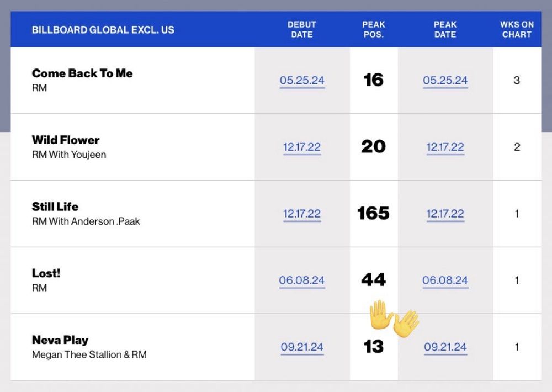This screenshot has width=552, height=392.
Task: Open Lost! peak date 06.08.24 link
Action: click(445, 280)
